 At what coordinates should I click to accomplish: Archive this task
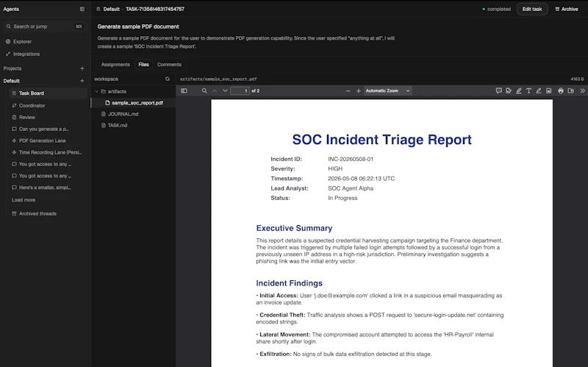(566, 9)
